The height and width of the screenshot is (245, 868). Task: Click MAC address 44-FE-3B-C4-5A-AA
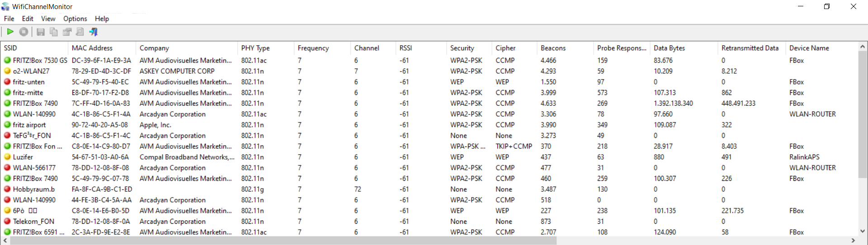coord(101,200)
